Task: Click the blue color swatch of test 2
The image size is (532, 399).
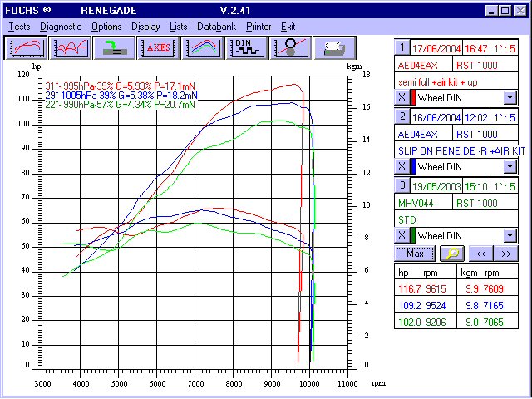Action: 413,166
